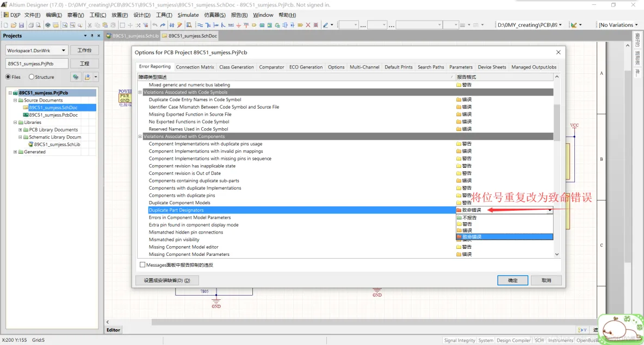The height and width of the screenshot is (345, 644).
Task: Click the up/down hierarchy toolbar icon
Action: click(171, 25)
